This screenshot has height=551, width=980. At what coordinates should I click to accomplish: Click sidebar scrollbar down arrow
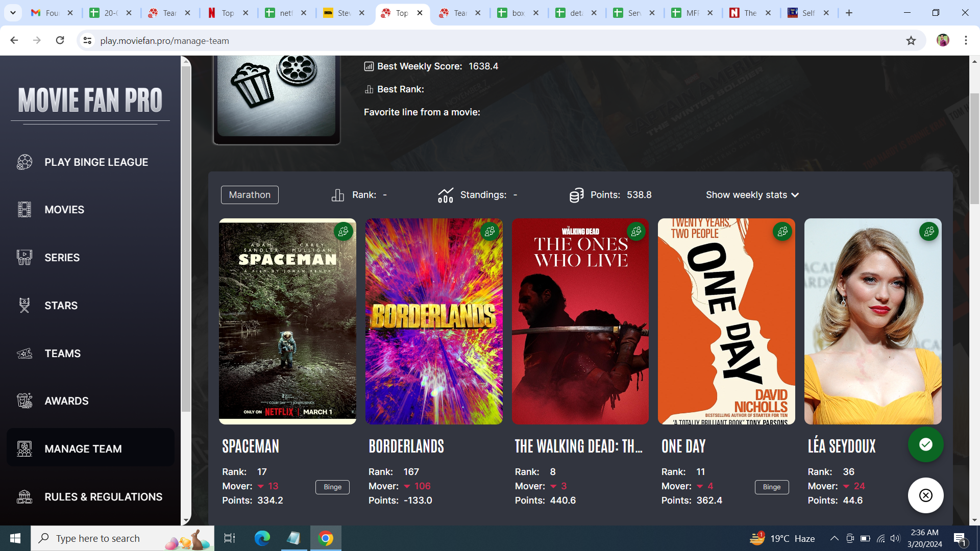pyautogui.click(x=186, y=520)
